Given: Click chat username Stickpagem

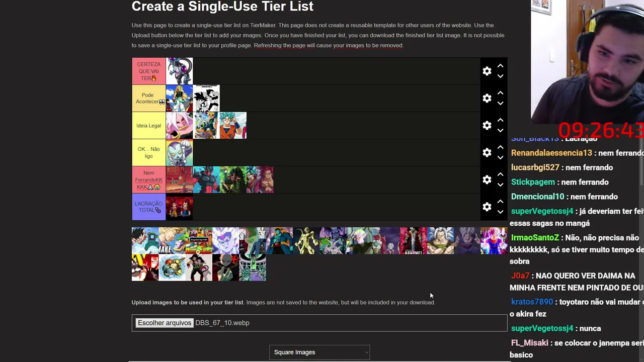Looking at the screenshot, I should (533, 182).
